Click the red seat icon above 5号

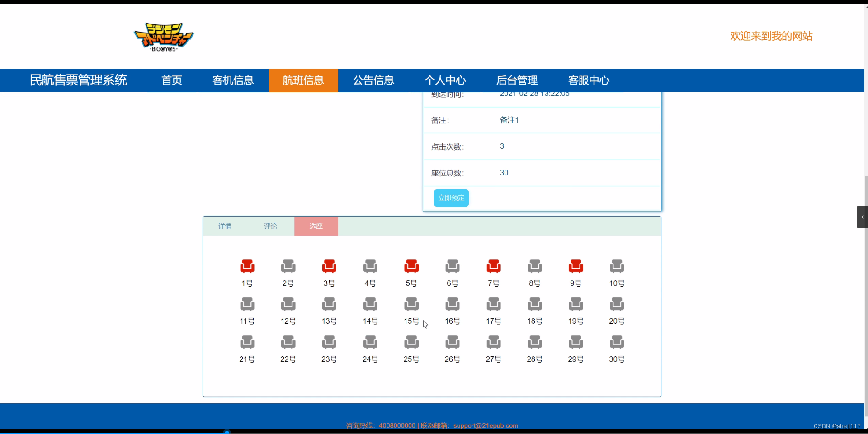[x=411, y=266]
